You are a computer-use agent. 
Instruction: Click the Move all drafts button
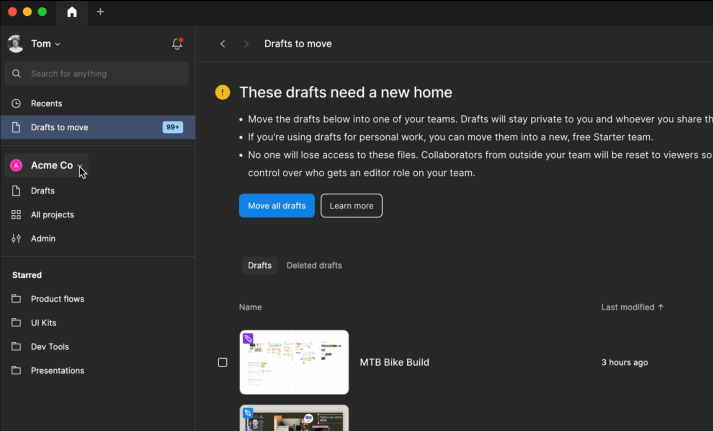click(x=277, y=206)
